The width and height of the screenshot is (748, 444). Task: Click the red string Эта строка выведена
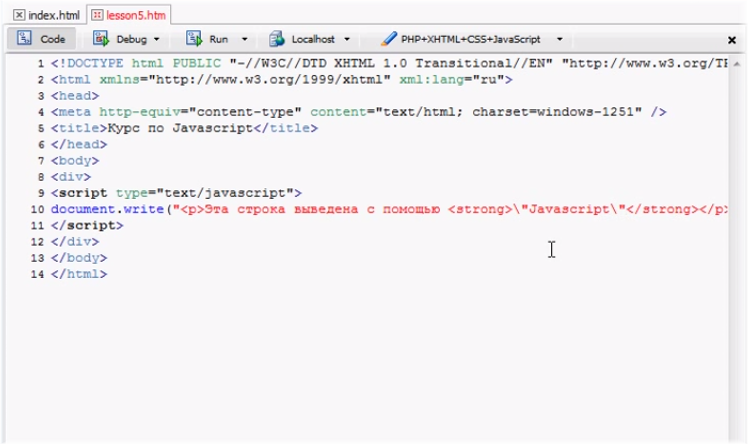[281, 209]
